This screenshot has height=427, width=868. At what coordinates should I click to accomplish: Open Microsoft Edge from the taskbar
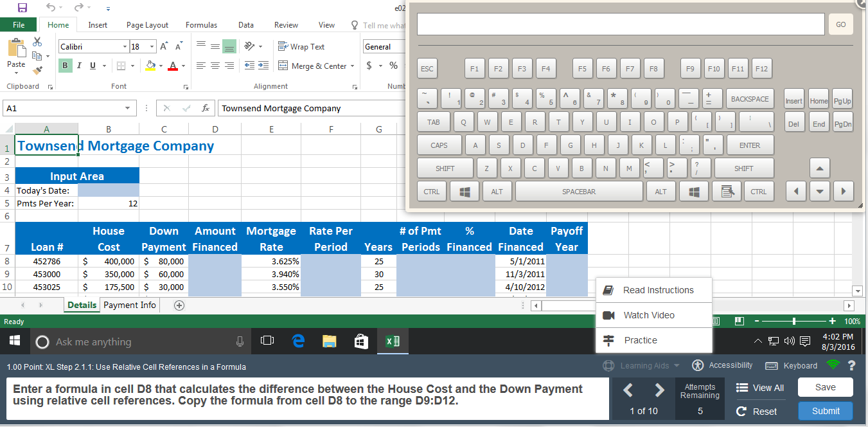[298, 341]
